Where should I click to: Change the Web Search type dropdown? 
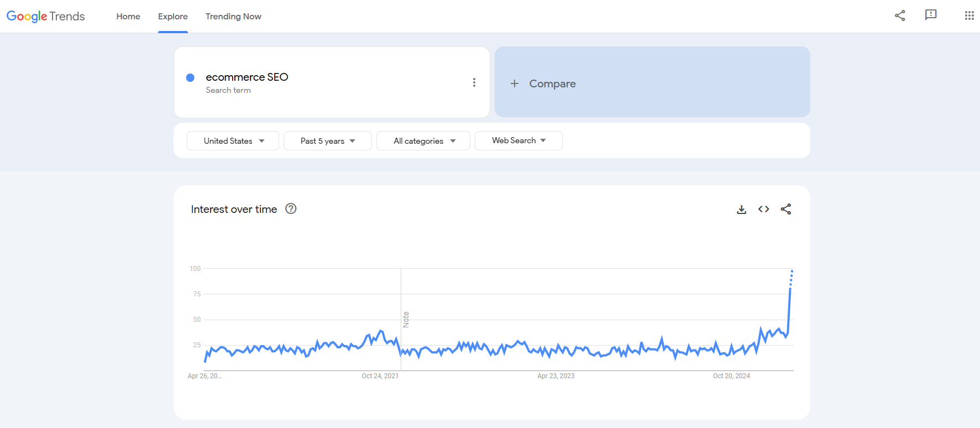click(x=518, y=140)
